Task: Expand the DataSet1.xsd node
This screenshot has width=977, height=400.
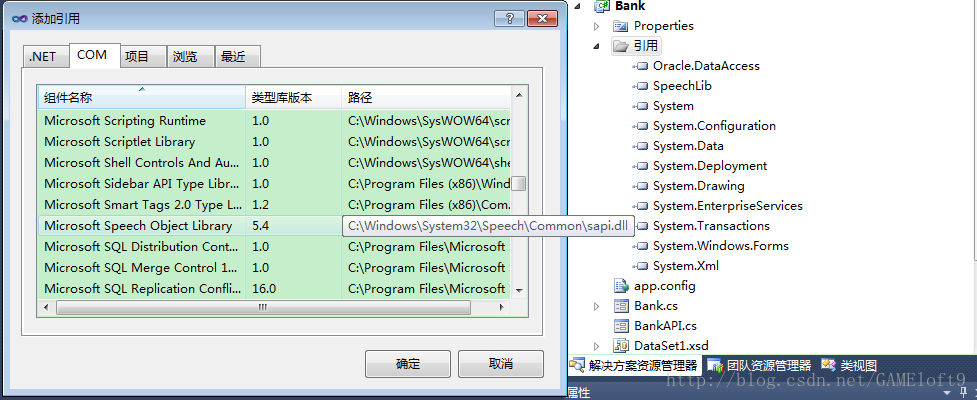Action: [x=596, y=346]
